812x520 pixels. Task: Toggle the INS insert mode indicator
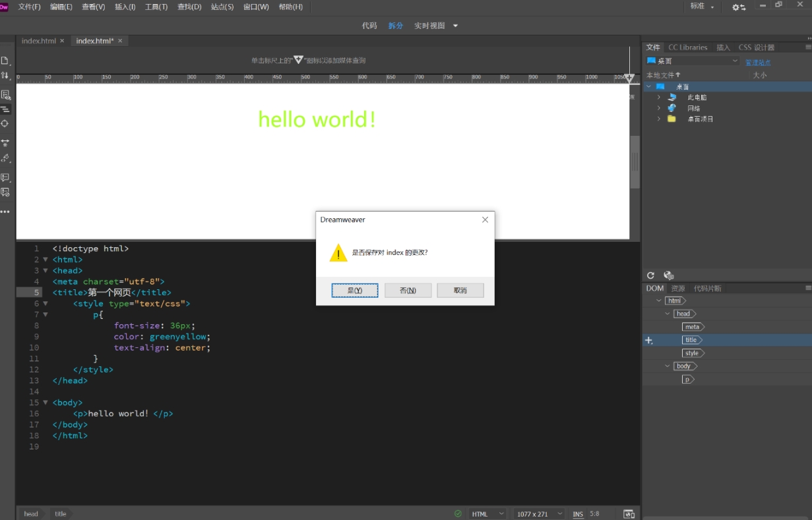click(x=578, y=514)
